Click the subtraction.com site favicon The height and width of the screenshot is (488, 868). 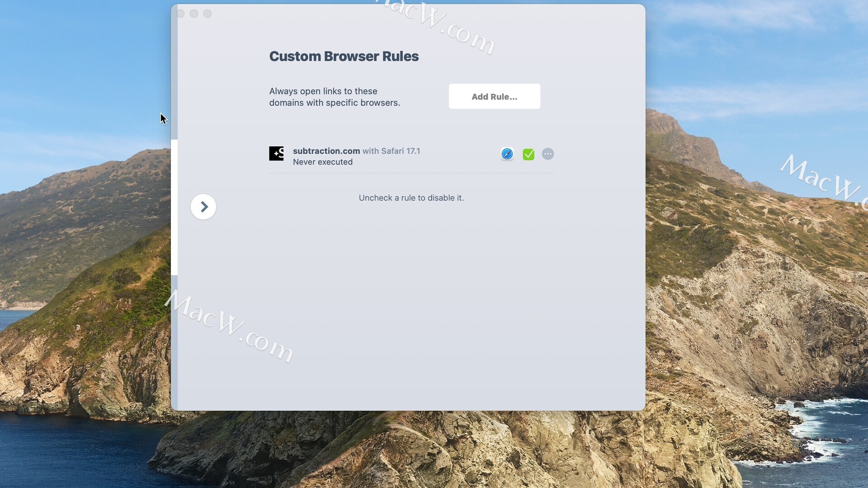point(276,154)
